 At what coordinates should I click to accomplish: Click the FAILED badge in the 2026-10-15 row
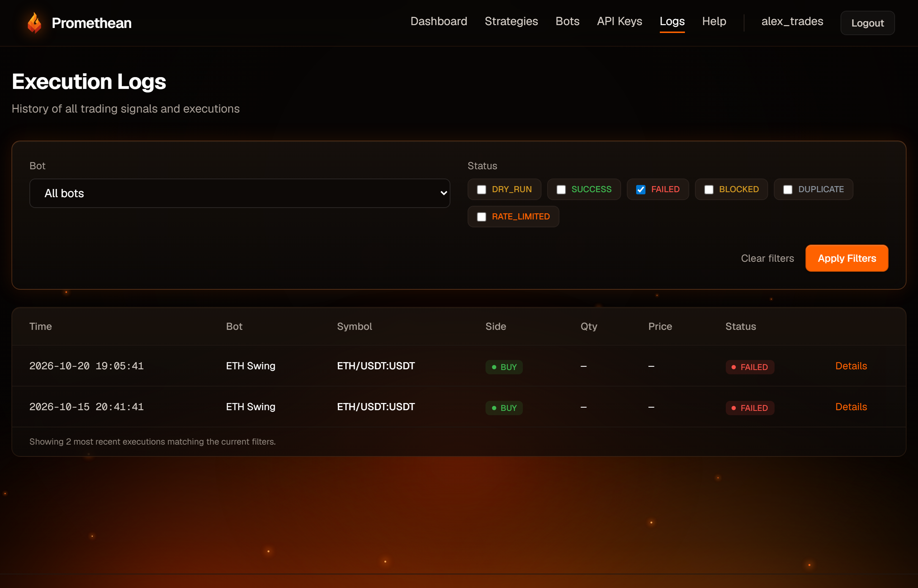pos(750,408)
